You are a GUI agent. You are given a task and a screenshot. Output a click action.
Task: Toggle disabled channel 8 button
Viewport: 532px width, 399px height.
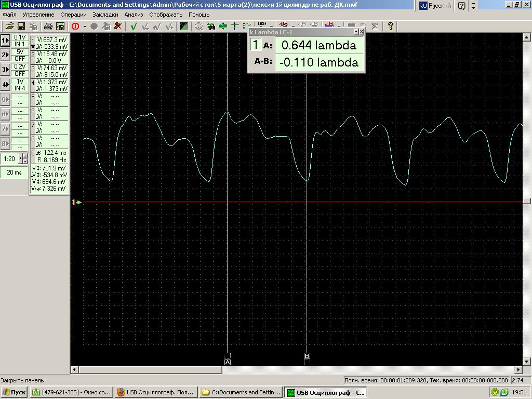(5, 143)
